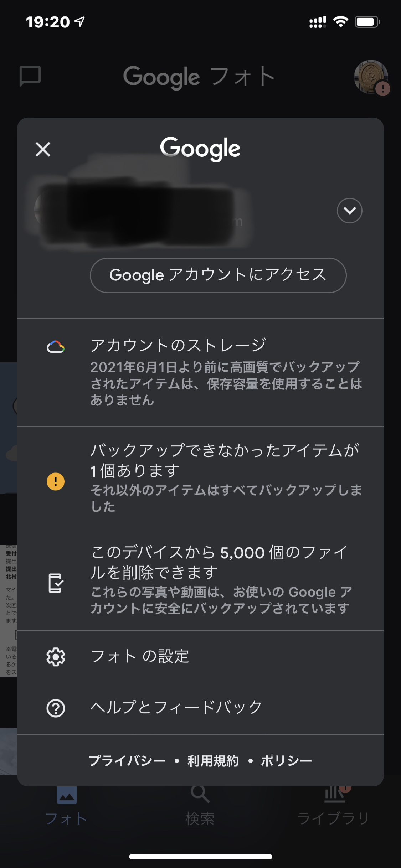Tap the help question mark icon

(x=56, y=708)
